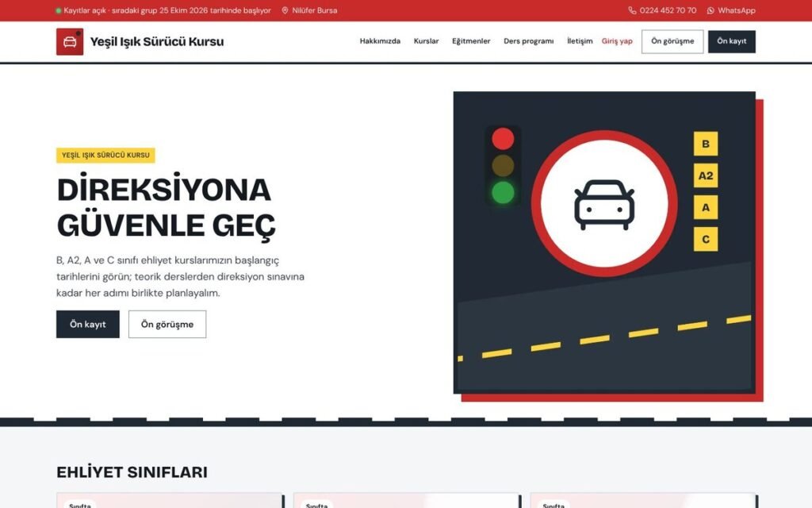Viewport: 812px width, 508px height.
Task: Open the Ders programı menu item
Action: pos(528,41)
